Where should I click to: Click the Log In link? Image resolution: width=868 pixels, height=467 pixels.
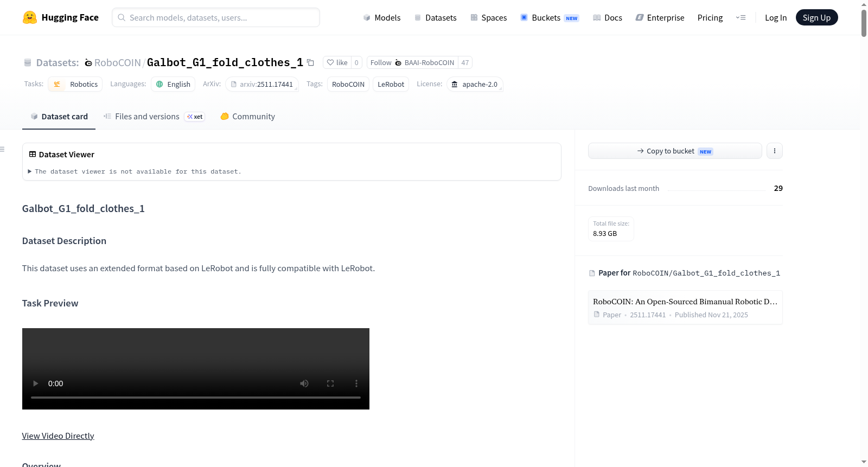[776, 17]
